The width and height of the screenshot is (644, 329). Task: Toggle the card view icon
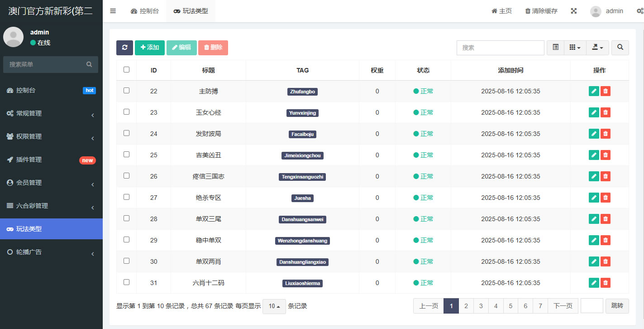pyautogui.click(x=555, y=48)
